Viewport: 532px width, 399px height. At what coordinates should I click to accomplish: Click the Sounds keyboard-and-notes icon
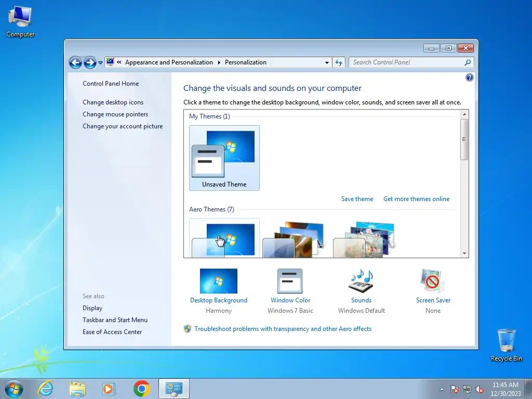pyautogui.click(x=362, y=281)
